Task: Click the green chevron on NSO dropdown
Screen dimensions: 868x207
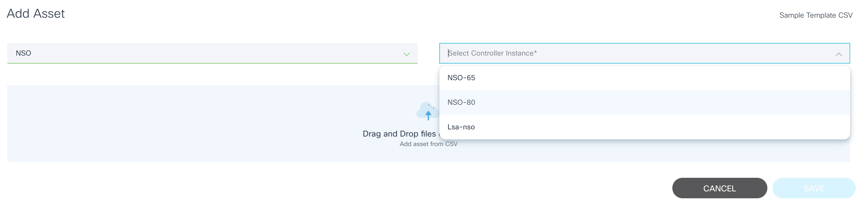Action: [x=406, y=54]
